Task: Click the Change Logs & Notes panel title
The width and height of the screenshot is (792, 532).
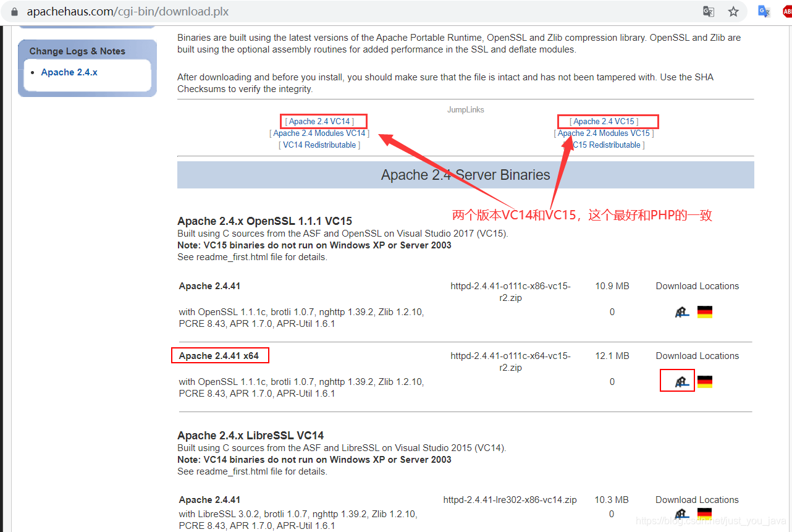Action: click(77, 51)
